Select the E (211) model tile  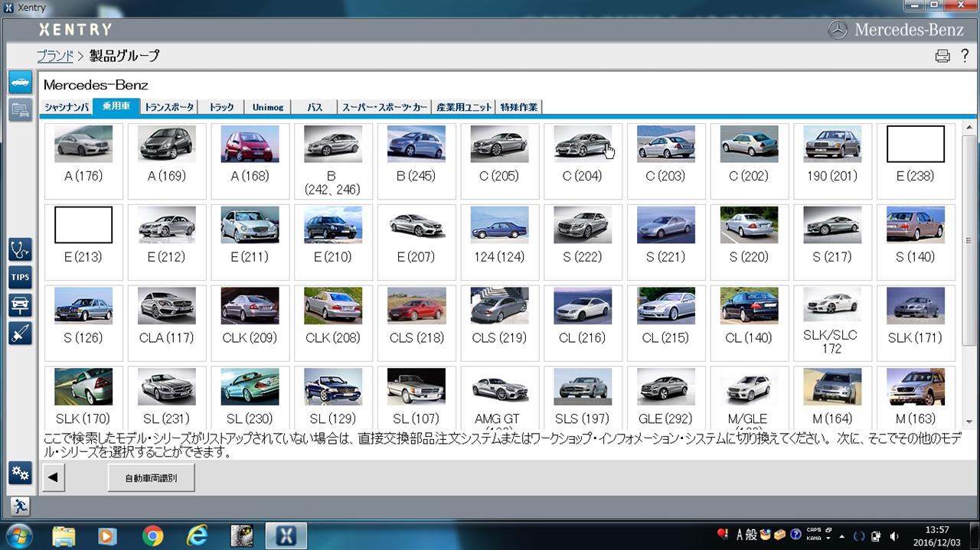(x=250, y=242)
